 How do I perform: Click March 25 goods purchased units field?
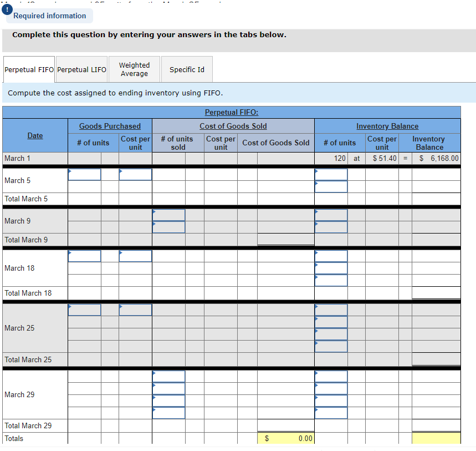[x=84, y=310]
